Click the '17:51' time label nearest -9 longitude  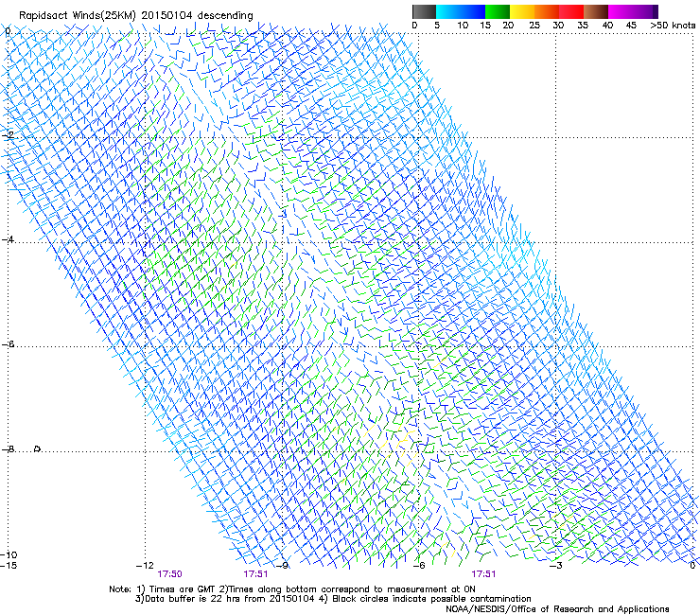(x=255, y=574)
